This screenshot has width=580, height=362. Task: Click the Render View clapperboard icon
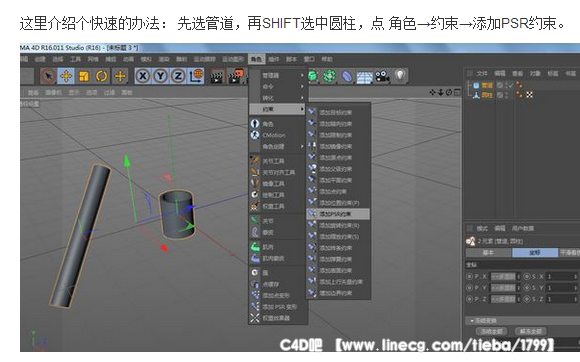coord(217,76)
